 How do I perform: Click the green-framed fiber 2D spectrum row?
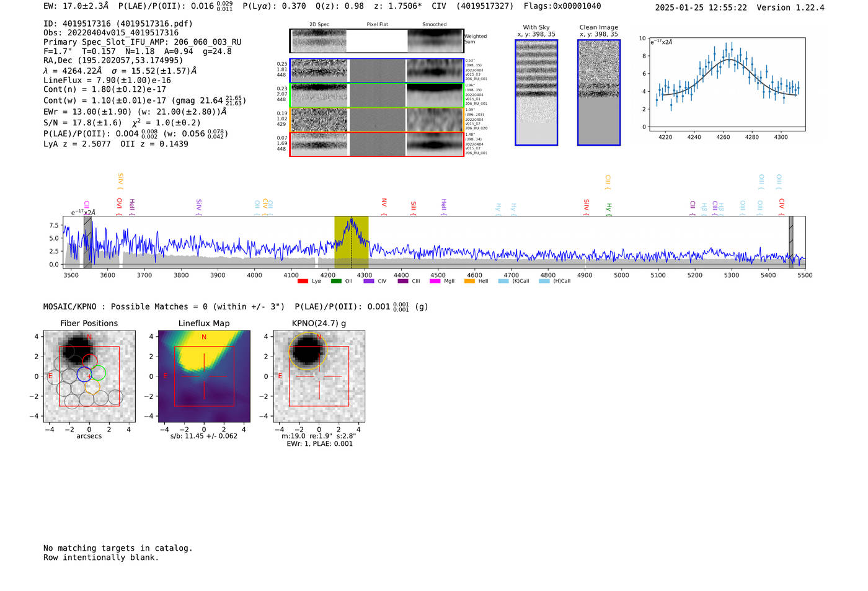point(377,96)
